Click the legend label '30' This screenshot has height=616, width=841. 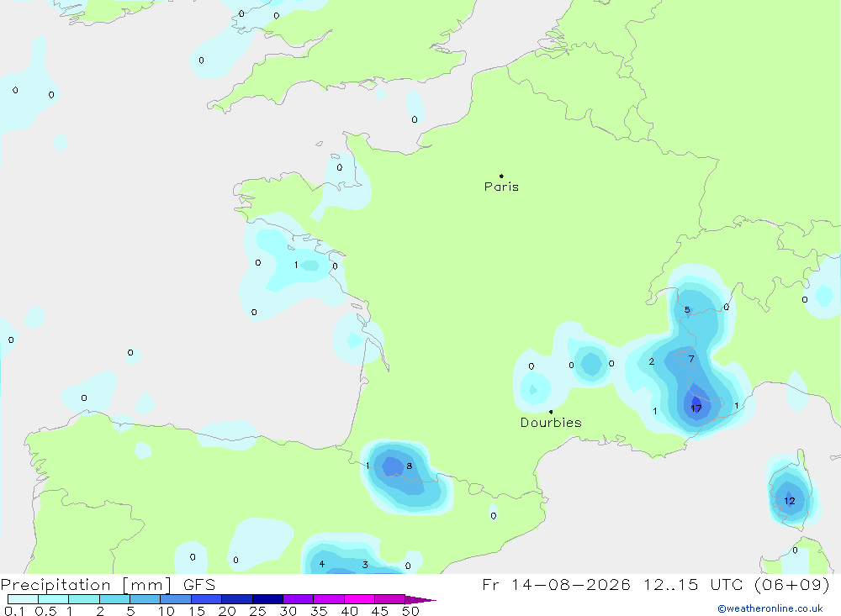(288, 611)
